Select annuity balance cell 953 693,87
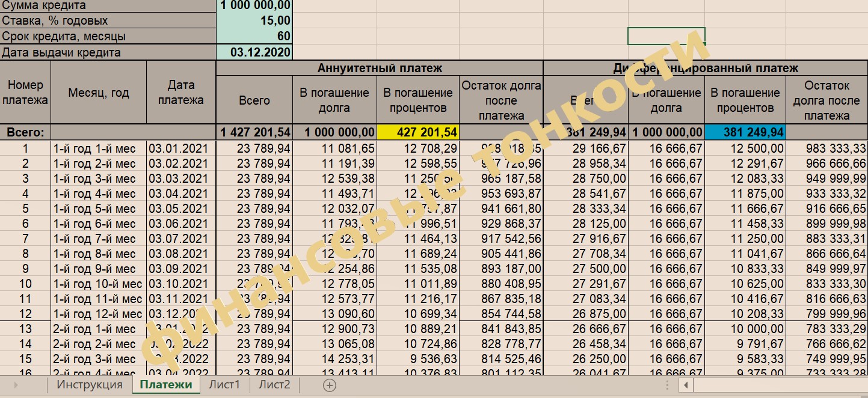This screenshot has width=868, height=398. click(x=501, y=194)
